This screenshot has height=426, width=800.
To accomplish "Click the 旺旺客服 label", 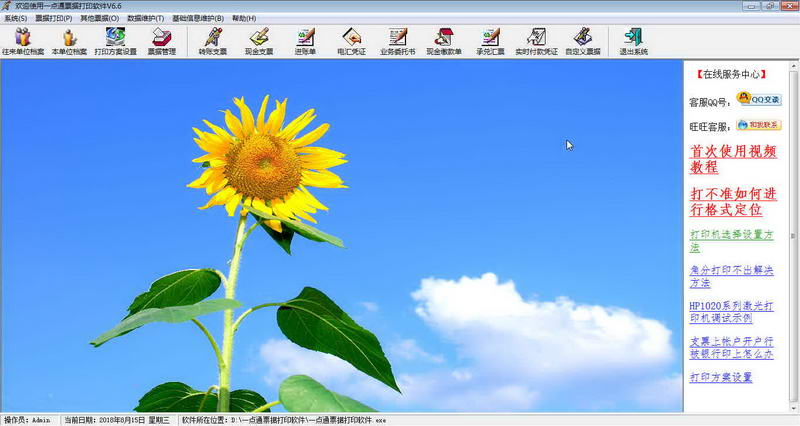I will [709, 127].
